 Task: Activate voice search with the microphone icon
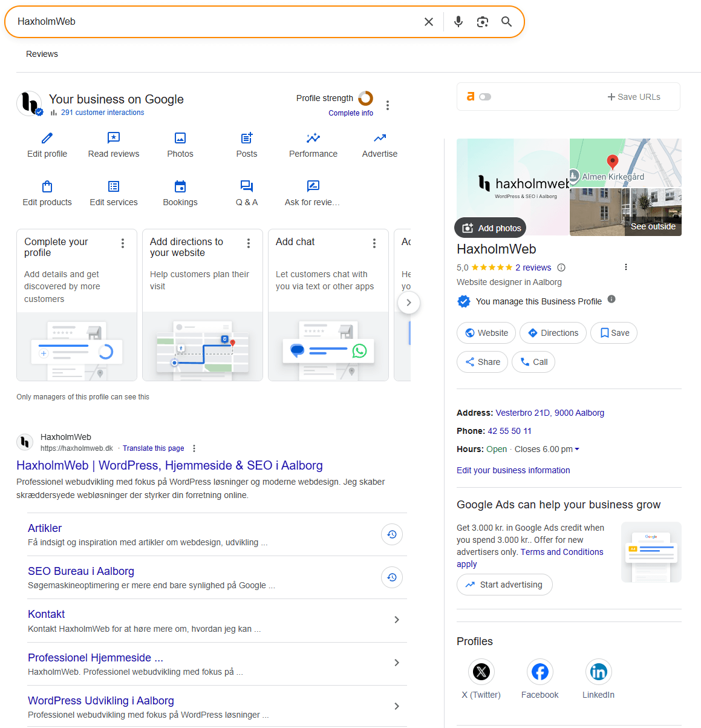pyautogui.click(x=458, y=21)
